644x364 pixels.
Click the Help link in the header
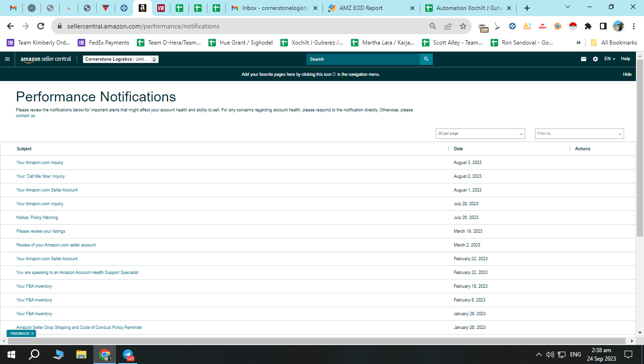(x=626, y=59)
